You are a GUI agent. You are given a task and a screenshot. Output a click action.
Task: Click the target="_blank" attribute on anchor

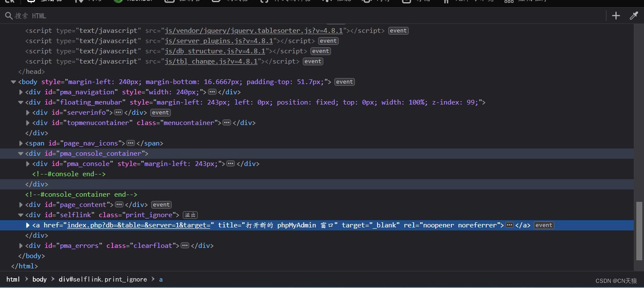pyautogui.click(x=371, y=225)
